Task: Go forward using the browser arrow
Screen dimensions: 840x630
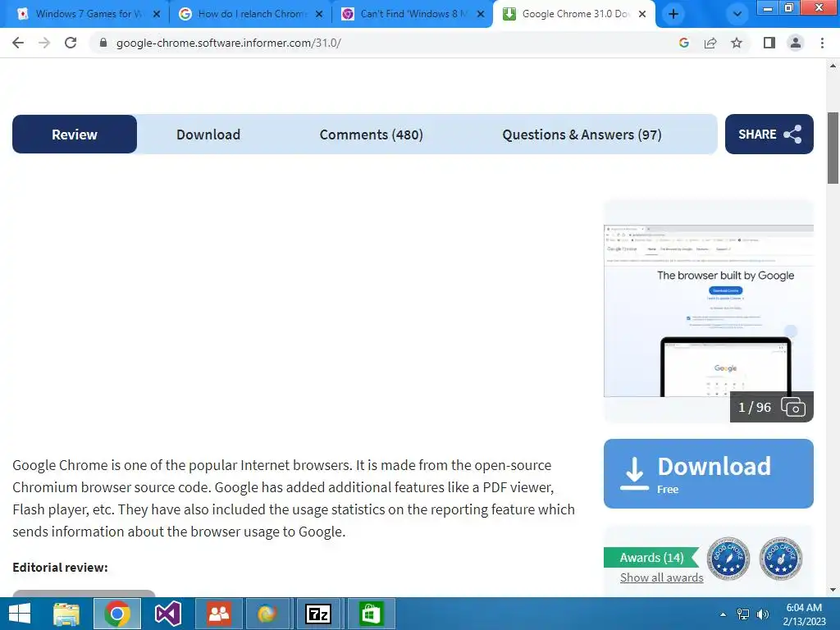Action: tap(44, 43)
